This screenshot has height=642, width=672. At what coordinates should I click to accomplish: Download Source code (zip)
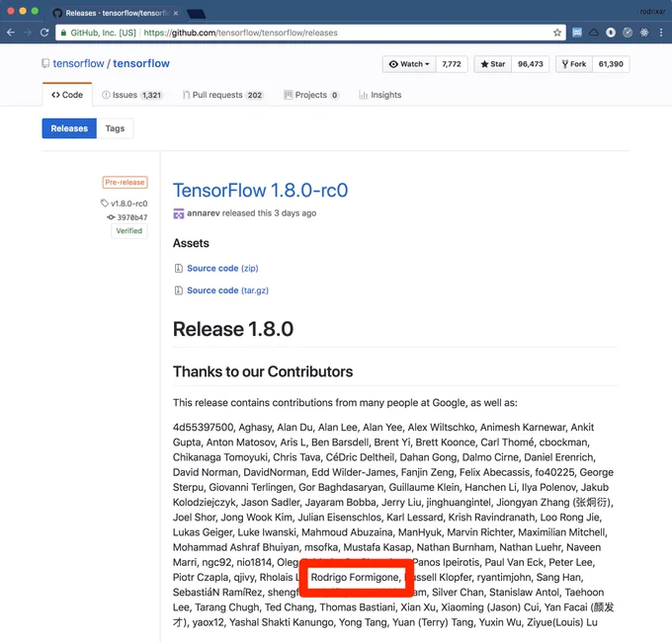coord(222,268)
